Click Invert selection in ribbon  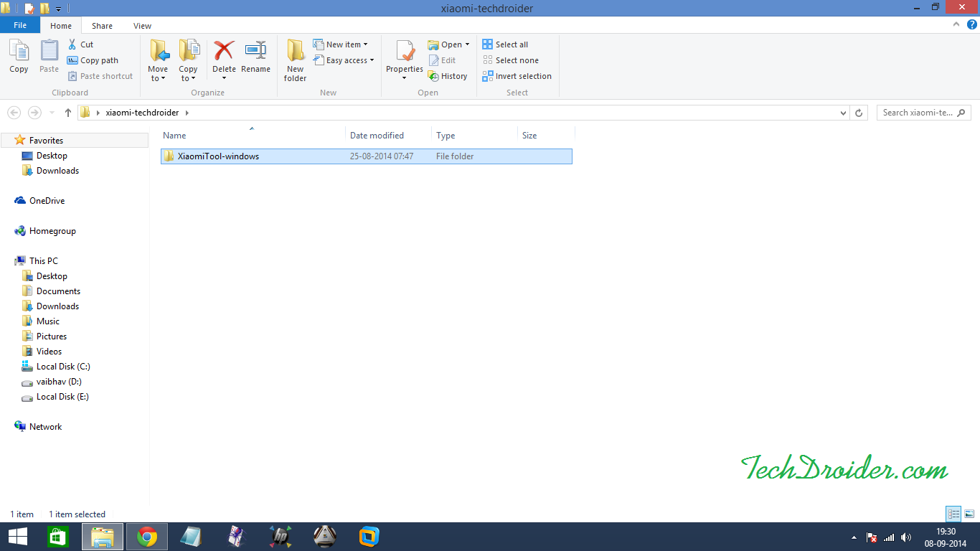517,76
